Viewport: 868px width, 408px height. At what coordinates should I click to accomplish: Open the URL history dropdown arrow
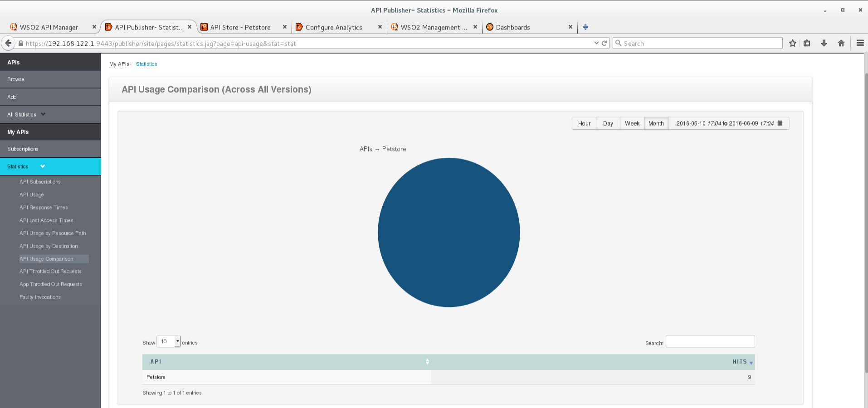(596, 43)
